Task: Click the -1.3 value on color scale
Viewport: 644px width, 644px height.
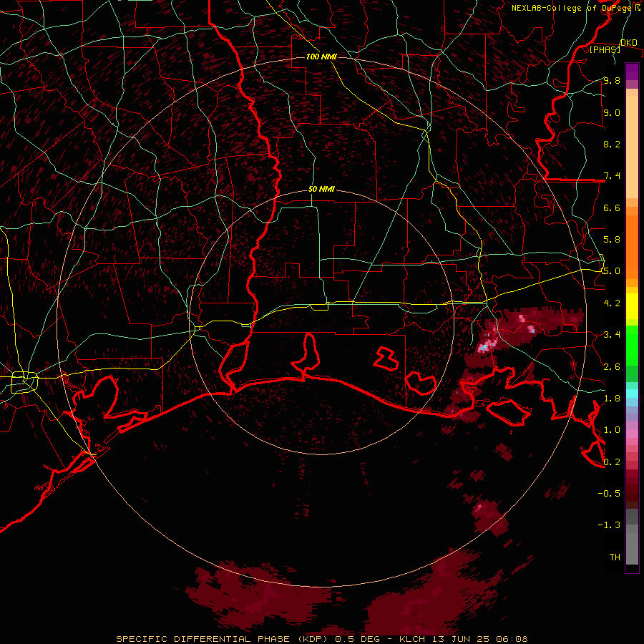Action: 609,525
